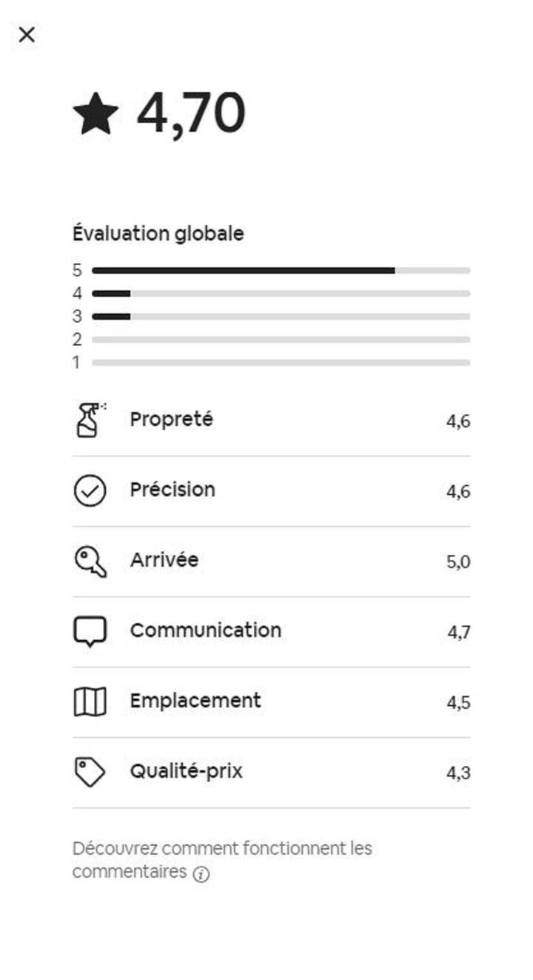Click the Emplacement map icon
The image size is (533, 980).
tap(90, 701)
